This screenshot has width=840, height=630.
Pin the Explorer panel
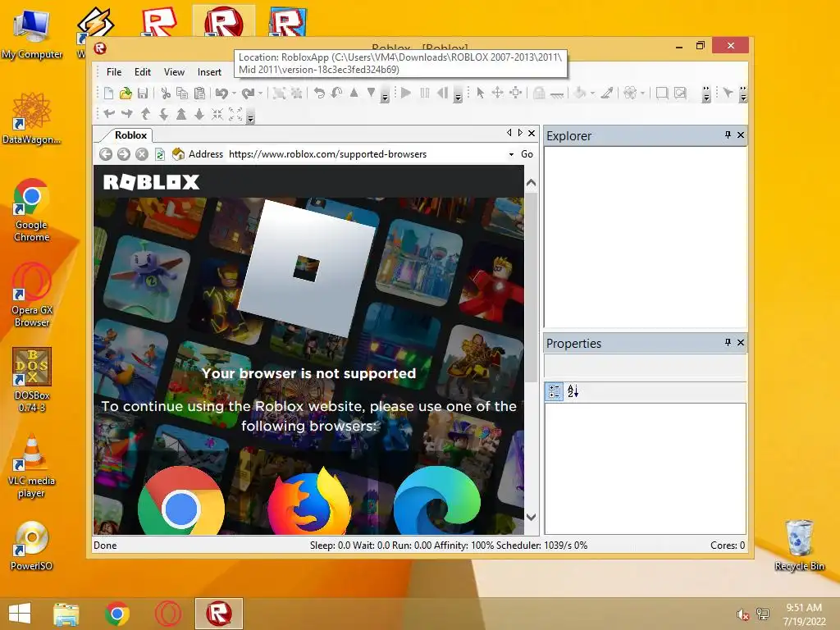click(x=728, y=135)
